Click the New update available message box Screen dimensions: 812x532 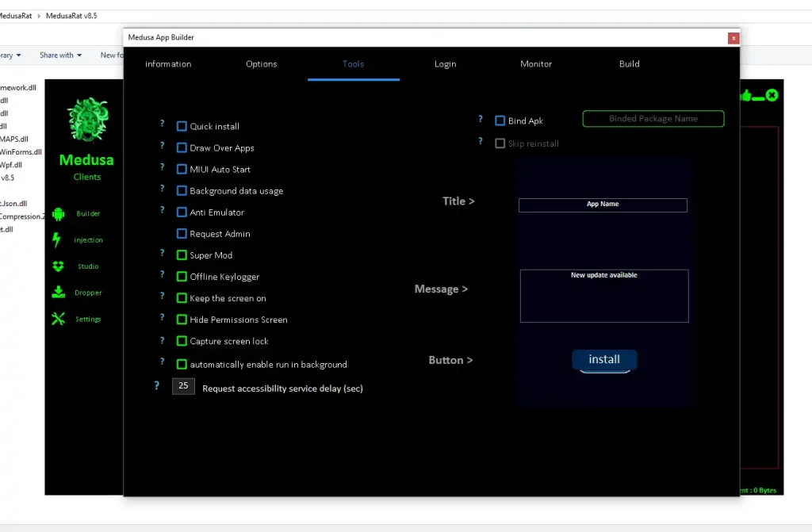coord(604,296)
